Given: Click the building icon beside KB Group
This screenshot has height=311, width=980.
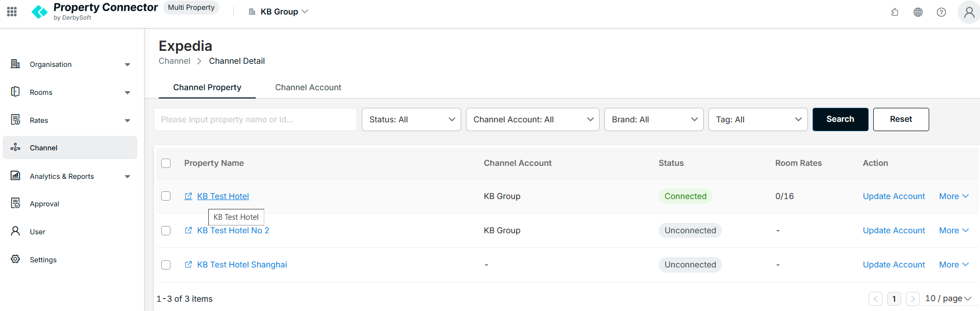Looking at the screenshot, I should pos(252,11).
